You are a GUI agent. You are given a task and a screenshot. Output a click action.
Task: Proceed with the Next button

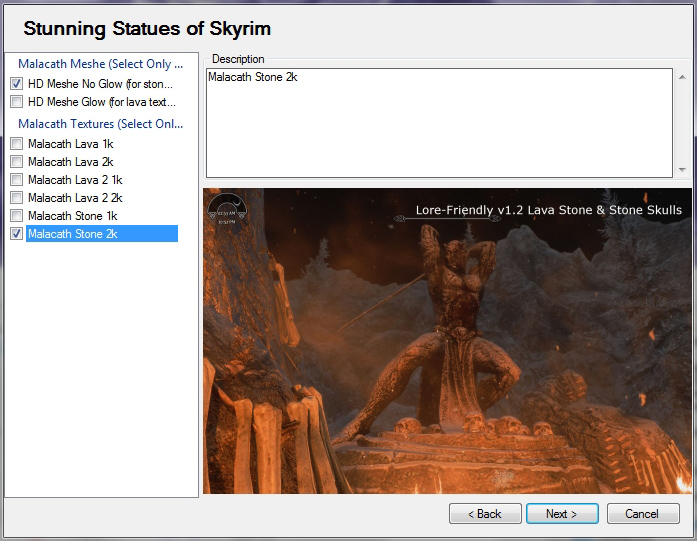pos(562,514)
